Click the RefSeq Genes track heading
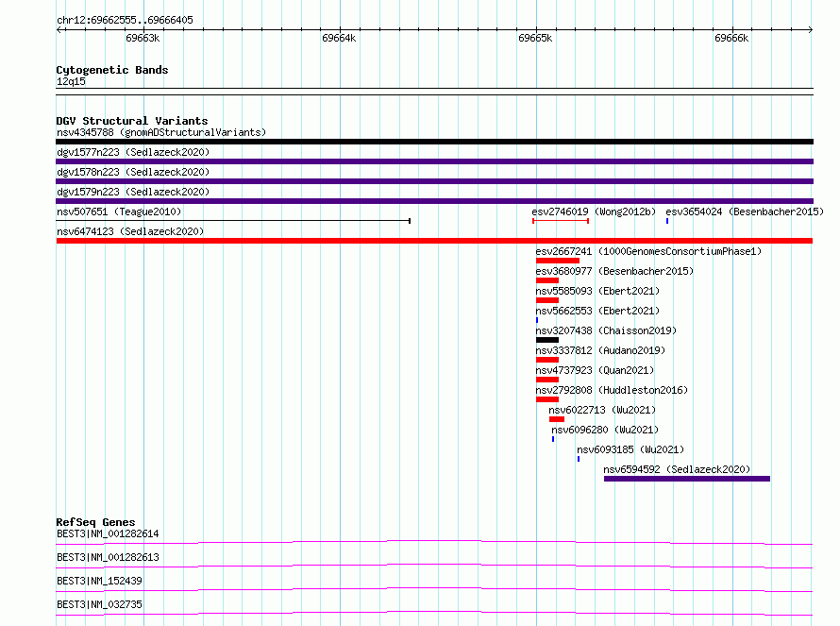Viewport: 840px width, 626px height. point(95,522)
